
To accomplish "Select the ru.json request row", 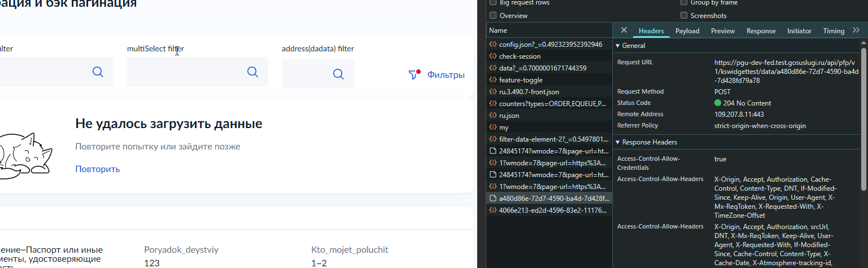I will 549,115.
